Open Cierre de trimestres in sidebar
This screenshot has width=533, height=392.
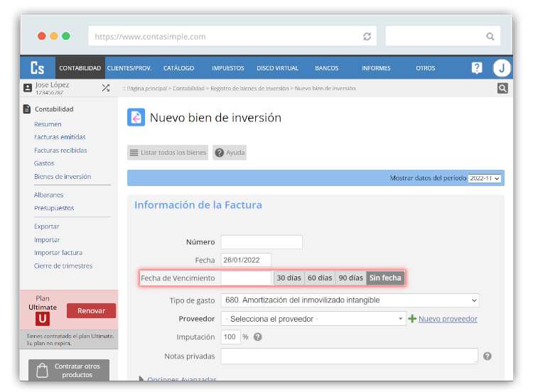[63, 266]
